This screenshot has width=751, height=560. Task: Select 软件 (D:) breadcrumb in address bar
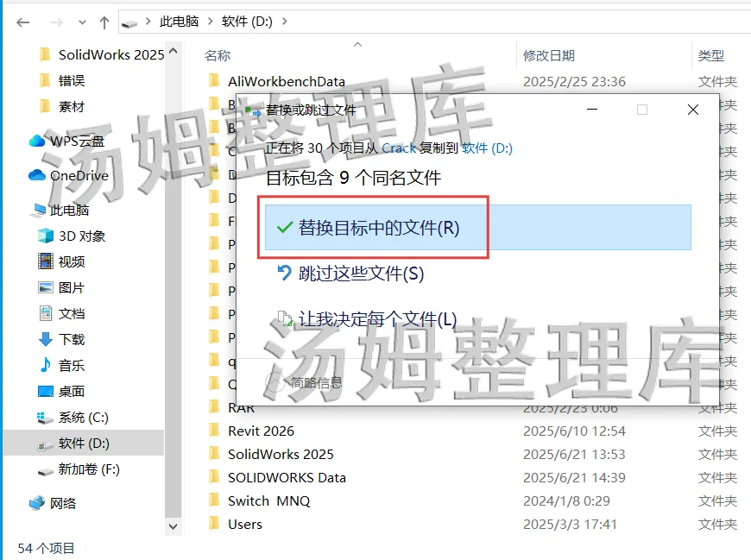pyautogui.click(x=247, y=22)
